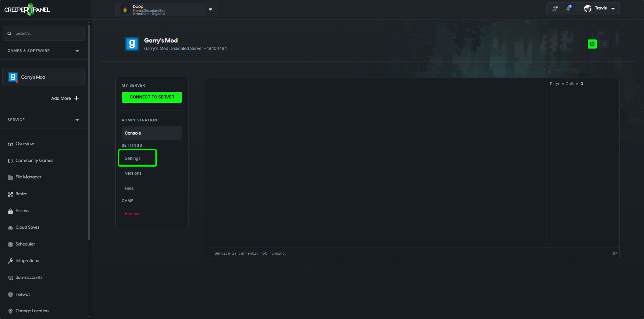Click the boop server avatar icon
Image resolution: width=644 pixels, height=319 pixels.
tap(125, 10)
